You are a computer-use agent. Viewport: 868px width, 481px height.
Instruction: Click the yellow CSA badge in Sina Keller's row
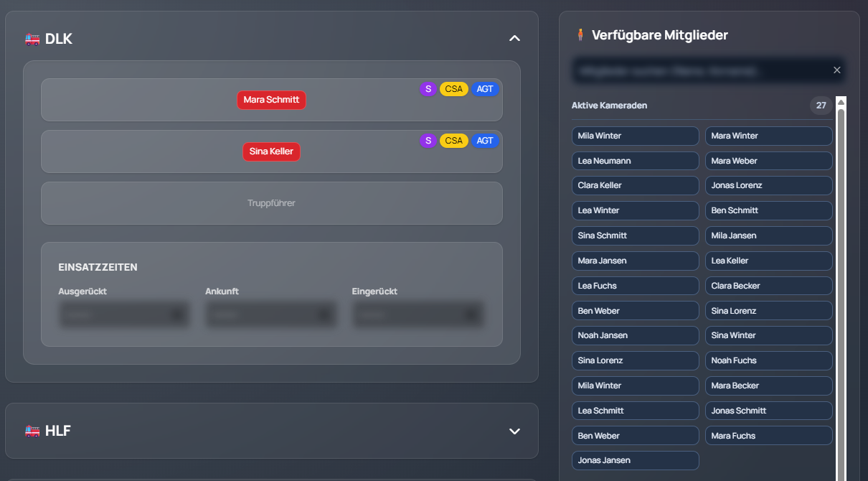(x=453, y=141)
